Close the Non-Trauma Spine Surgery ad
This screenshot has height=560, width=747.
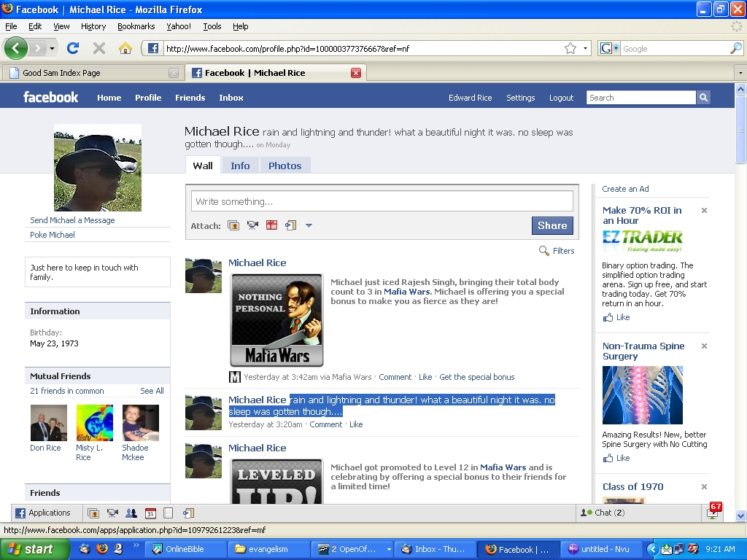click(x=704, y=346)
